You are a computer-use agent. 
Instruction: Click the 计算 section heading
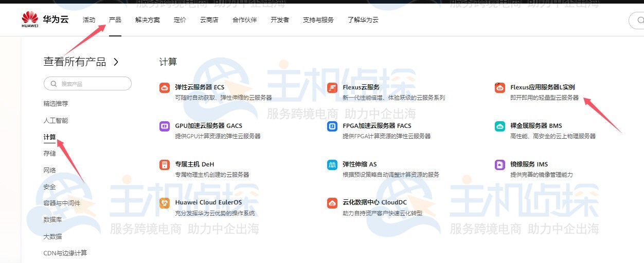[x=168, y=62]
